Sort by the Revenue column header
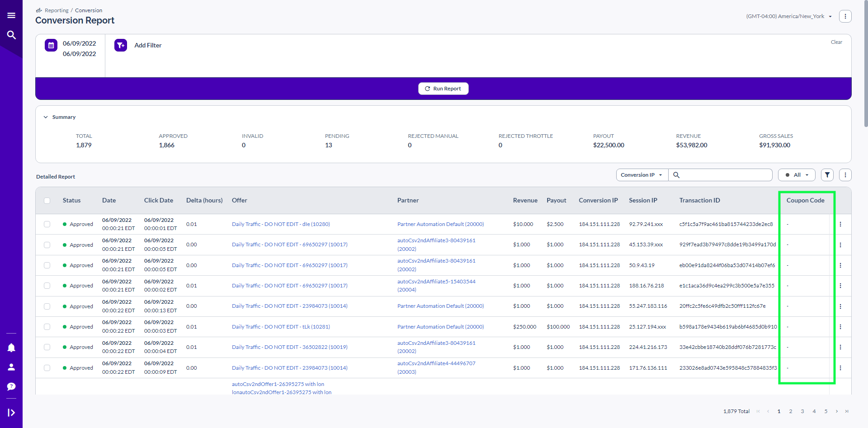Screen dimensions: 868x428 click(525, 200)
